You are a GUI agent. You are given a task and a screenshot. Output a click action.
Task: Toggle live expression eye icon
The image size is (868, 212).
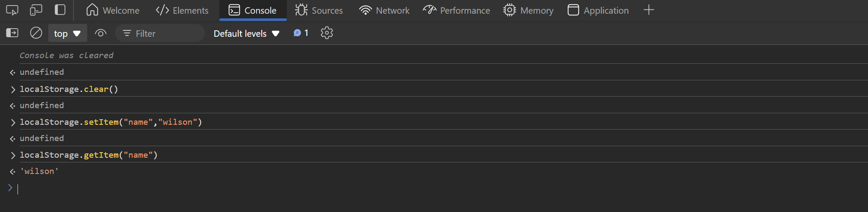[x=100, y=33]
